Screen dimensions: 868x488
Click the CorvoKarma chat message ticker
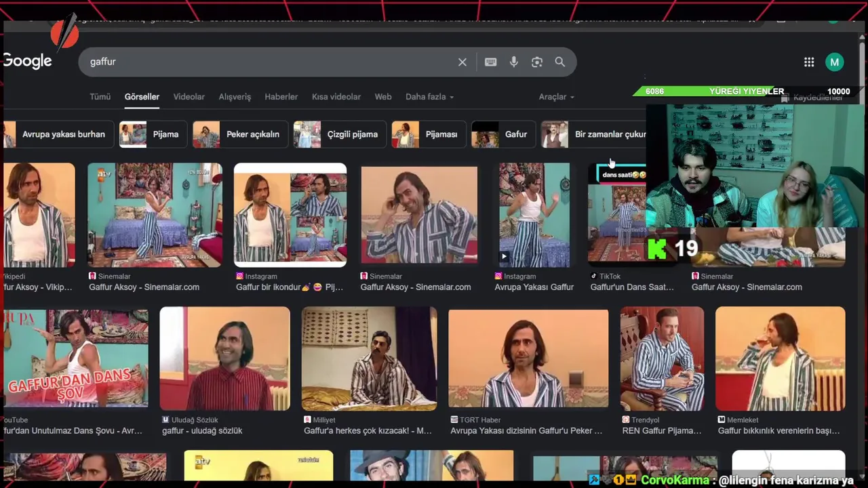(722, 480)
